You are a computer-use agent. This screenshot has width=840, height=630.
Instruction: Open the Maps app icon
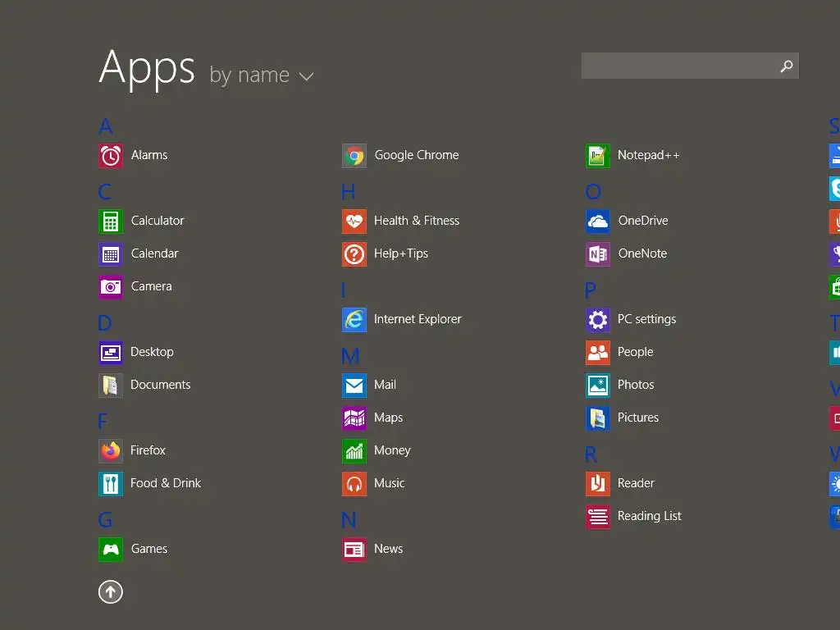[x=354, y=418]
